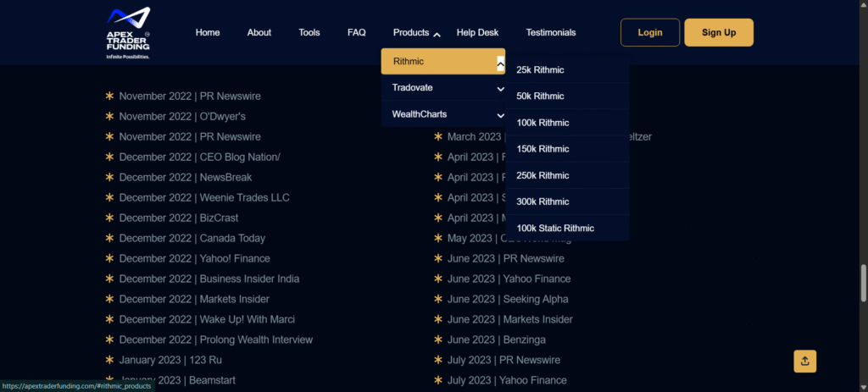This screenshot has height=392, width=868.
Task: Open July 2023 Yahoo Finance article
Action: click(x=507, y=380)
